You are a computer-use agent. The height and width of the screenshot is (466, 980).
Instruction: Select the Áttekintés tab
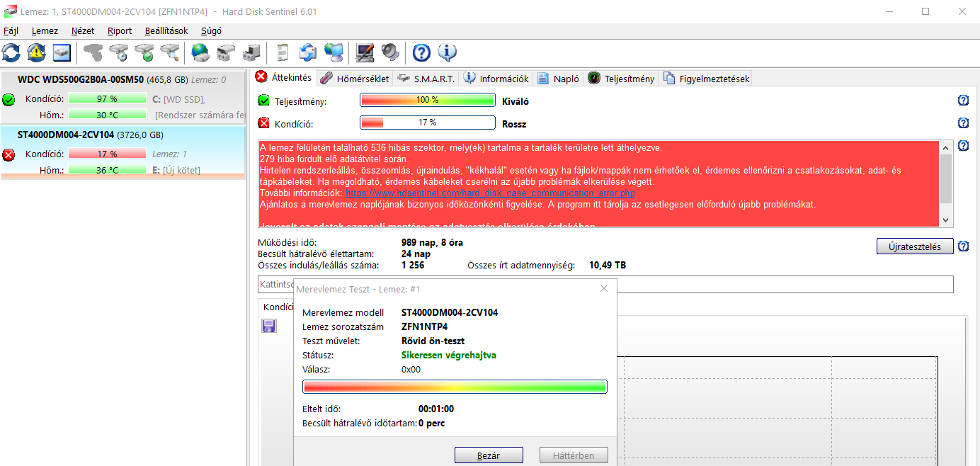pos(284,77)
